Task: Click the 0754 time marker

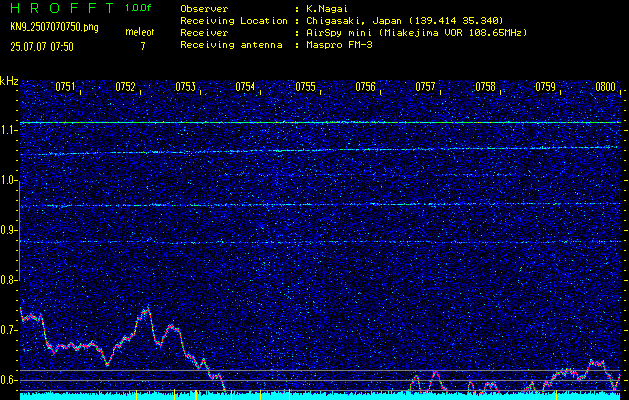Action: tap(245, 87)
